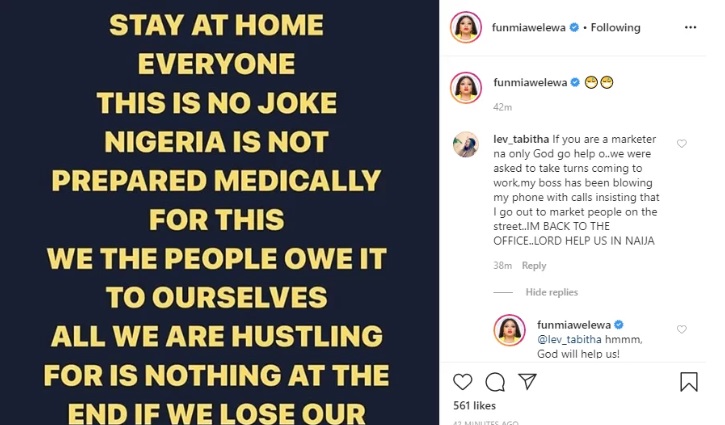Click the 42 minutes ago post timestamp
The height and width of the screenshot is (425, 725).
(x=490, y=421)
